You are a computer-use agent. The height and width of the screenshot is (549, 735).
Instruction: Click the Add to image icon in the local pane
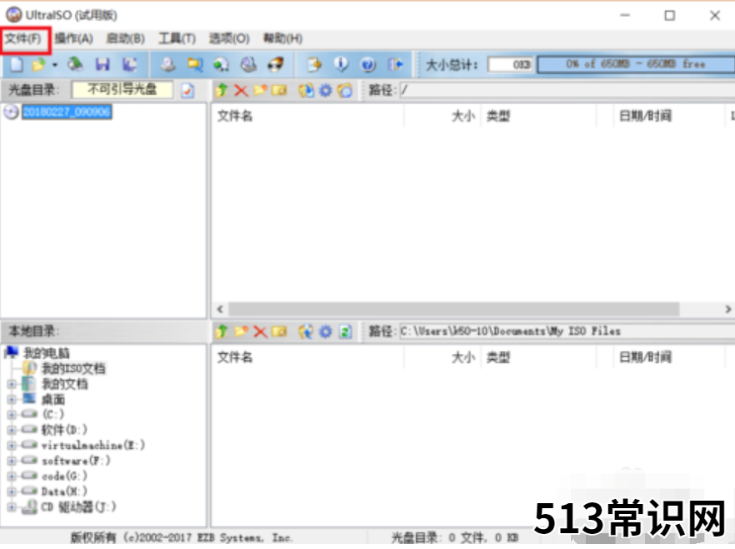click(306, 331)
